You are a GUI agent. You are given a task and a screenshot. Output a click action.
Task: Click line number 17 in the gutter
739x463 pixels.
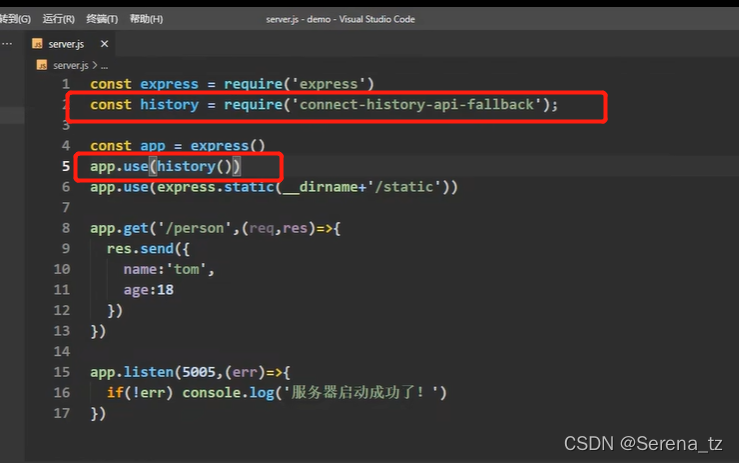coord(62,413)
